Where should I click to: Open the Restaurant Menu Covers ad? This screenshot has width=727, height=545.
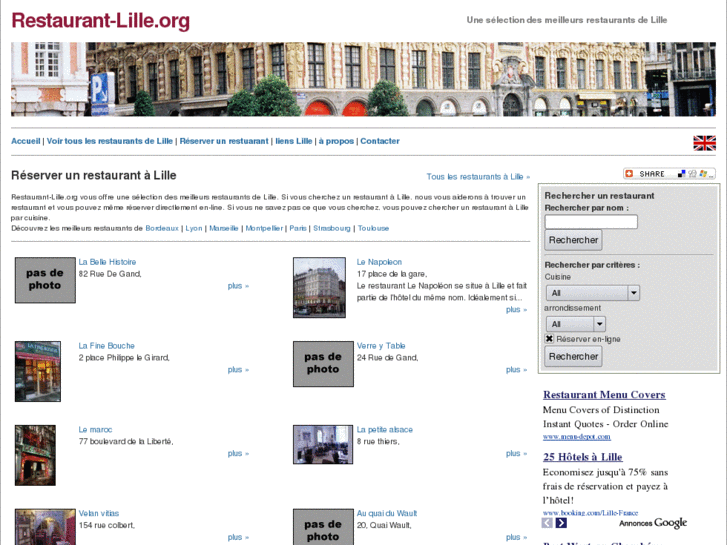coord(604,395)
